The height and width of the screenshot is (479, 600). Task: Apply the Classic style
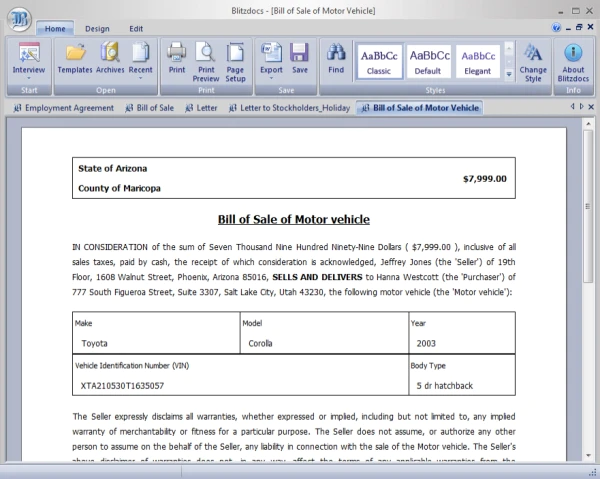tap(379, 62)
